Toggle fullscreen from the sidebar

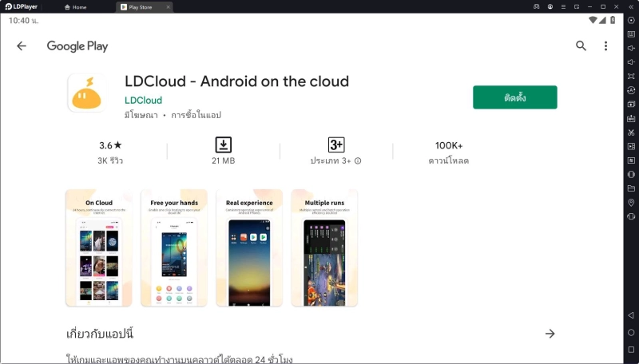631,76
